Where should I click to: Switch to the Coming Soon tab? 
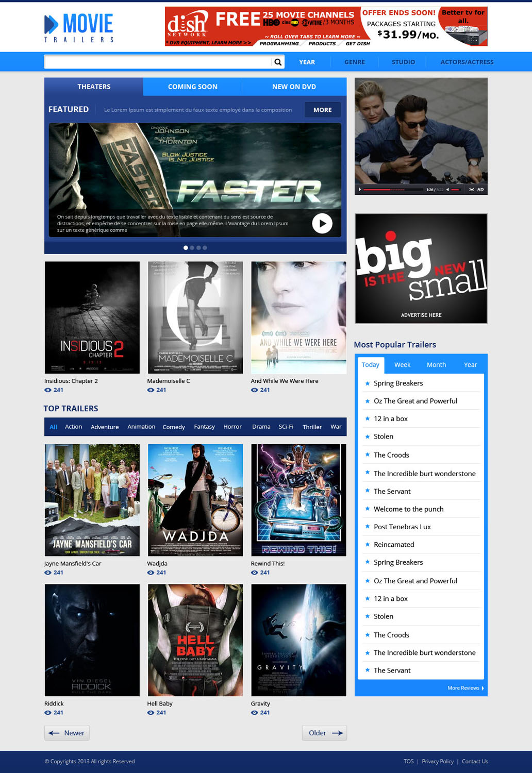(x=193, y=87)
